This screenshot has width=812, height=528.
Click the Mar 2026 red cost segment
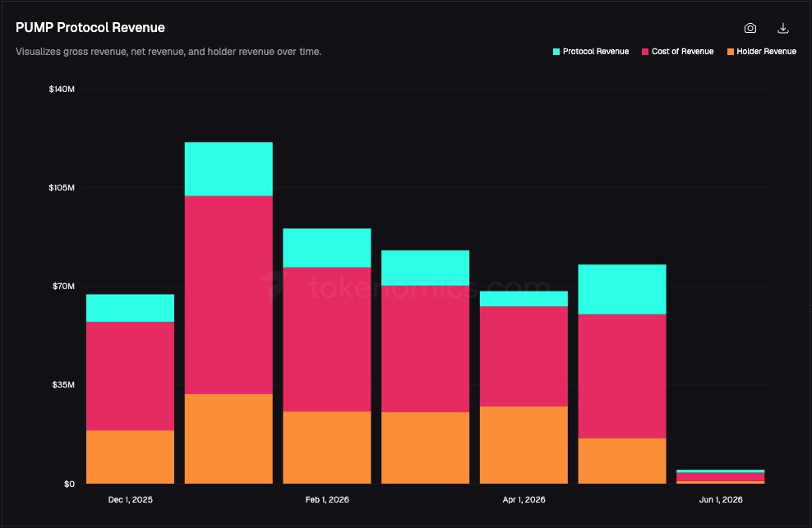coord(425,349)
